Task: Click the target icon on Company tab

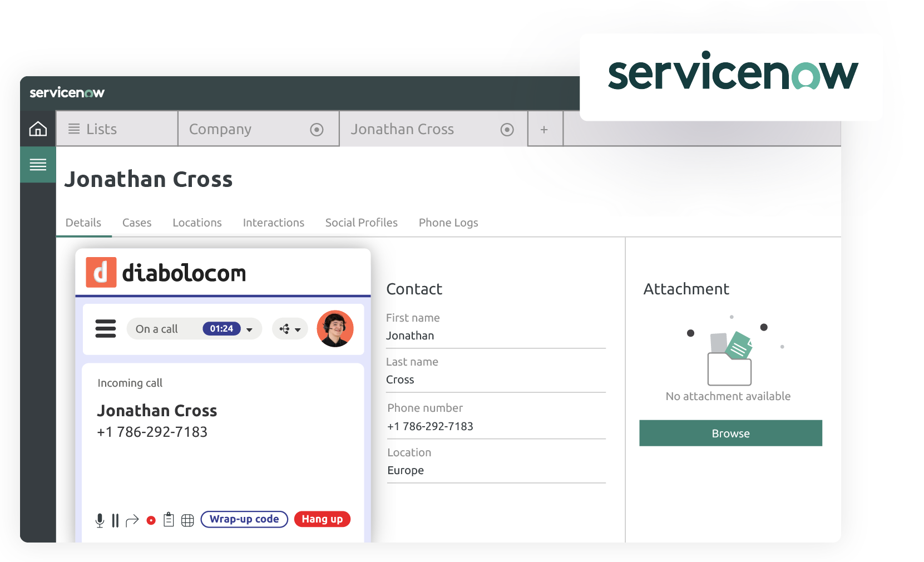Action: (x=317, y=129)
